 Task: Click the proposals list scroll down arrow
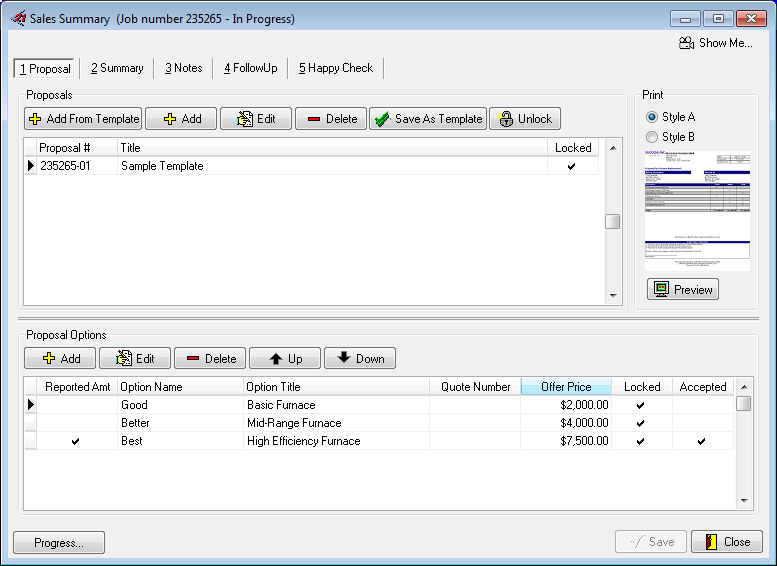pos(613,295)
